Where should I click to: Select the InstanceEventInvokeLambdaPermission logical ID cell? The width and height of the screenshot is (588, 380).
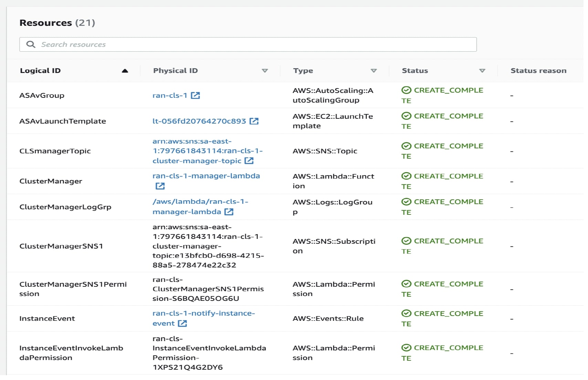click(x=71, y=353)
